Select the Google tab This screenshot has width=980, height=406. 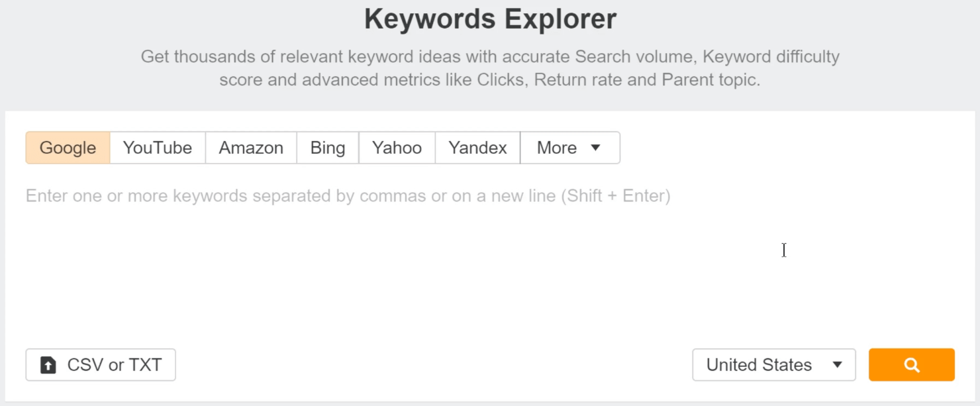pos(67,148)
